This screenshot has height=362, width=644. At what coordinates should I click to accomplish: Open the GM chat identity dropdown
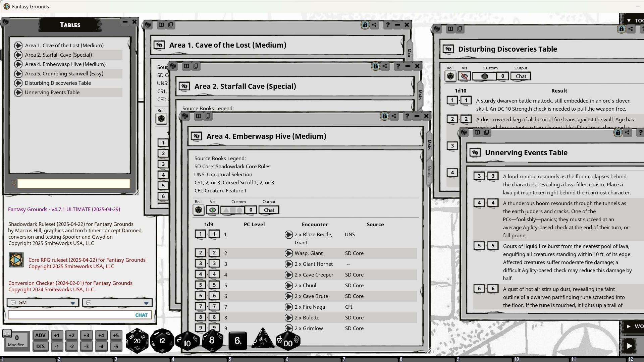72,303
